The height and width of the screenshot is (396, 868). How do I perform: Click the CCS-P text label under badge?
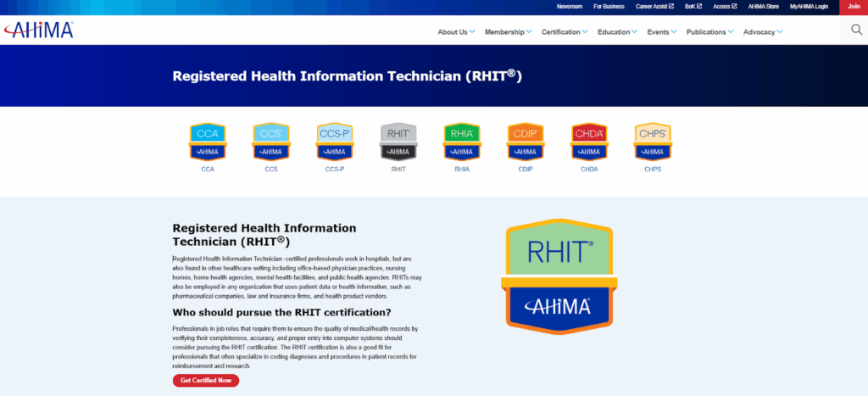coord(335,169)
